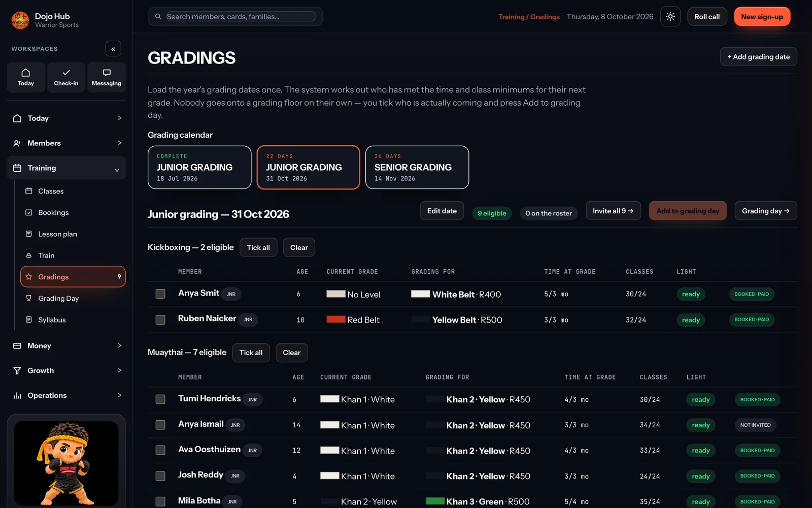This screenshot has width=812, height=508.
Task: Tick all Kickboxing members
Action: pos(258,247)
